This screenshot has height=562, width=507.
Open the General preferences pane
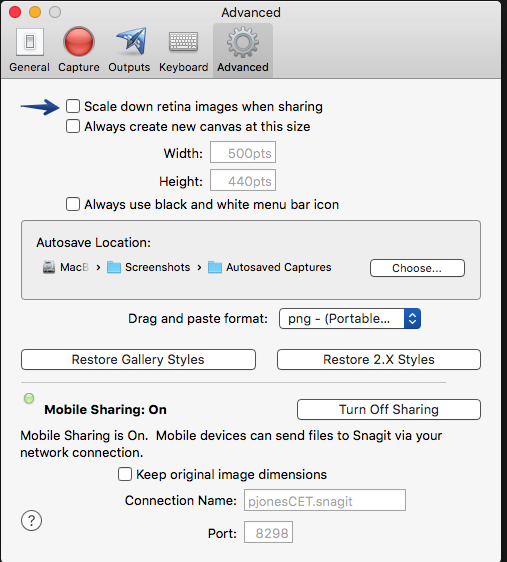point(29,49)
